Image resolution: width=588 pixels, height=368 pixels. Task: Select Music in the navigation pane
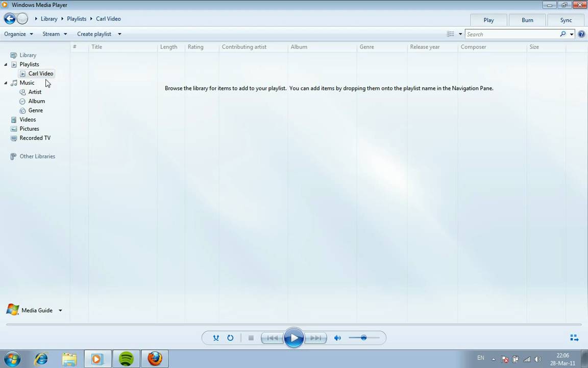(x=27, y=83)
